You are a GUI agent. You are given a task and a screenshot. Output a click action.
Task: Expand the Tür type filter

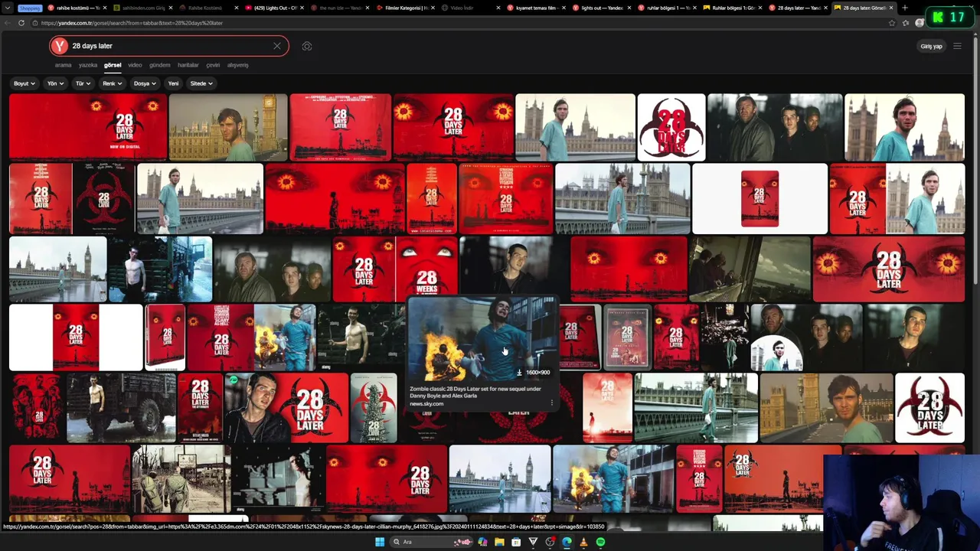coord(83,83)
